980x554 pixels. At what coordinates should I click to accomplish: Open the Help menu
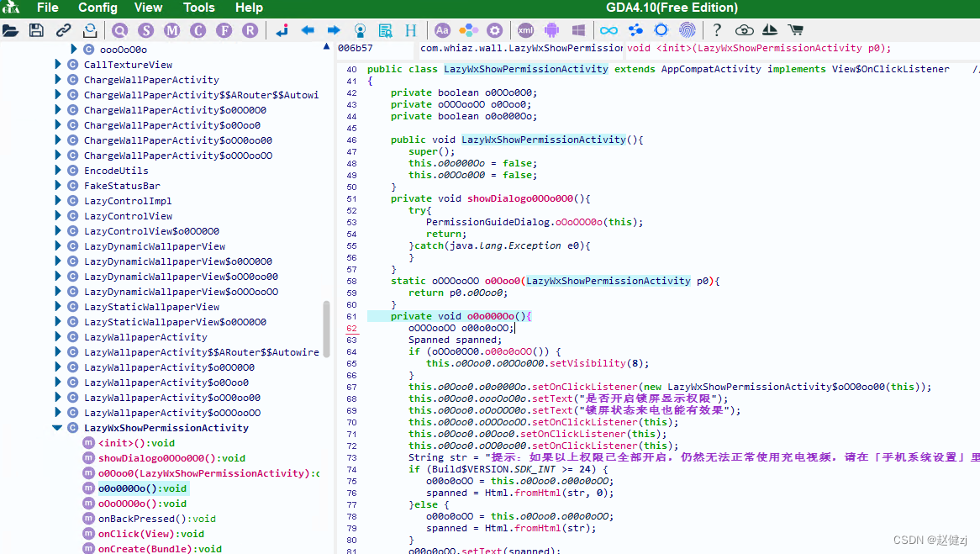[x=249, y=8]
